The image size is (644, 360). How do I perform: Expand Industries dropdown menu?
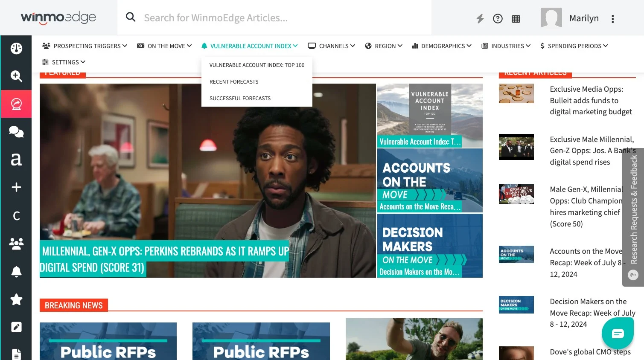(506, 46)
